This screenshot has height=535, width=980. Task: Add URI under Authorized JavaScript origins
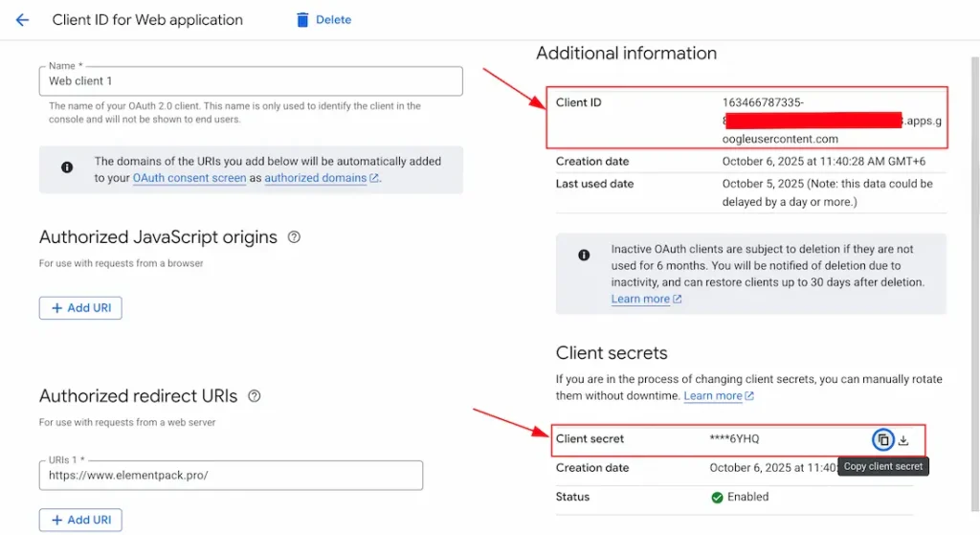pyautogui.click(x=80, y=308)
